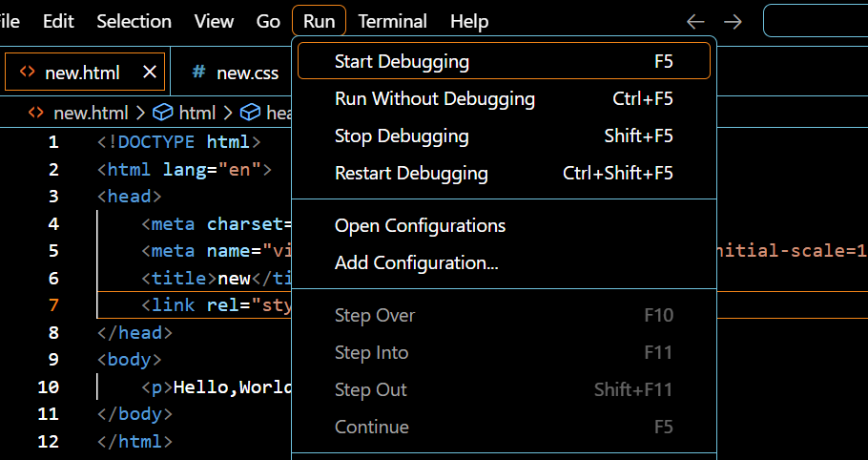Switch to the new.css tab

coord(247,73)
